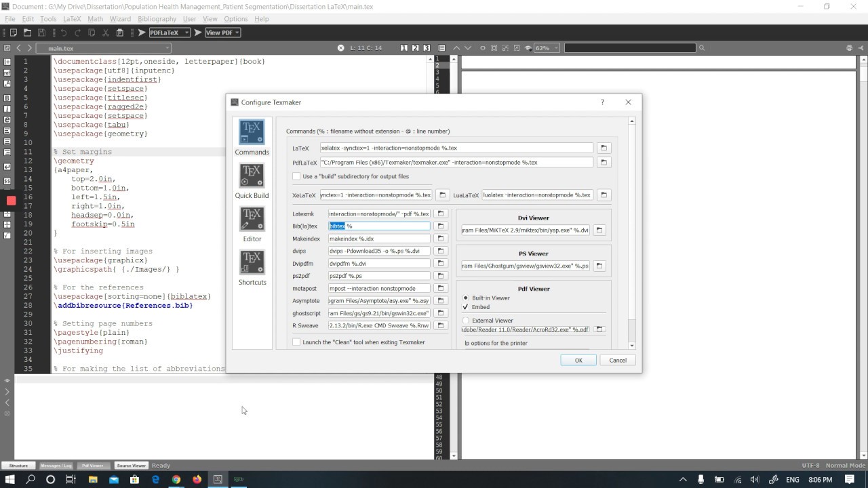Click the help question mark in the dialog title bar
868x488 pixels.
tap(602, 102)
